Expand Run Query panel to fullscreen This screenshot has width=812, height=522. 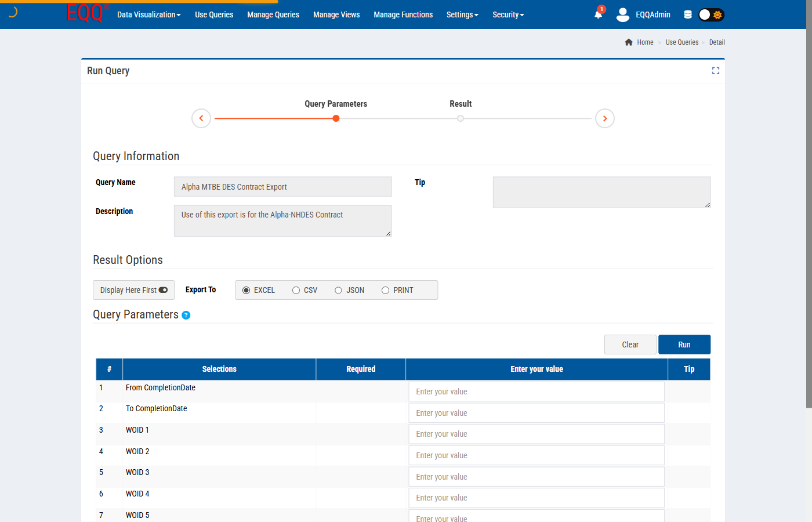point(715,70)
